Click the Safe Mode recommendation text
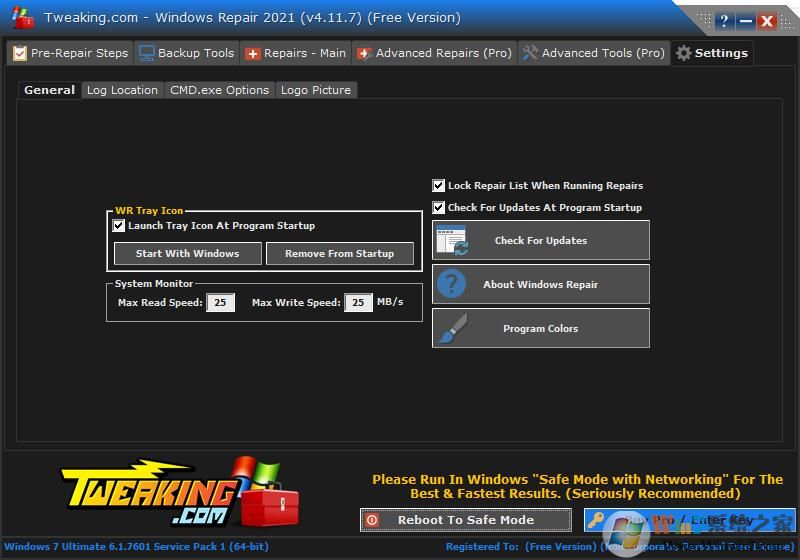This screenshot has width=800, height=560. [577, 487]
